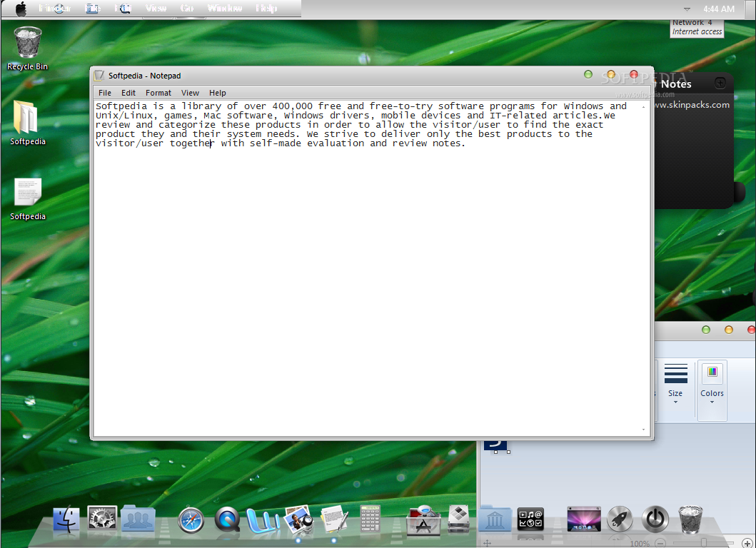The image size is (756, 548).
Task: Open Boot Camp drive icon in dock
Action: pos(458,519)
